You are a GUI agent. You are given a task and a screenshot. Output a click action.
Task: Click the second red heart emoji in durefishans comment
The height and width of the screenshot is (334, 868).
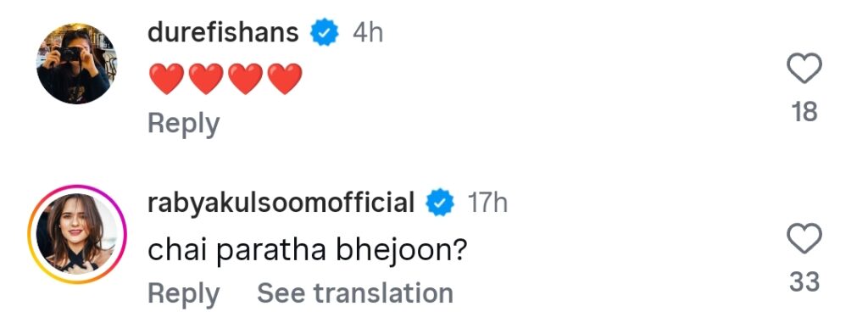pos(206,79)
